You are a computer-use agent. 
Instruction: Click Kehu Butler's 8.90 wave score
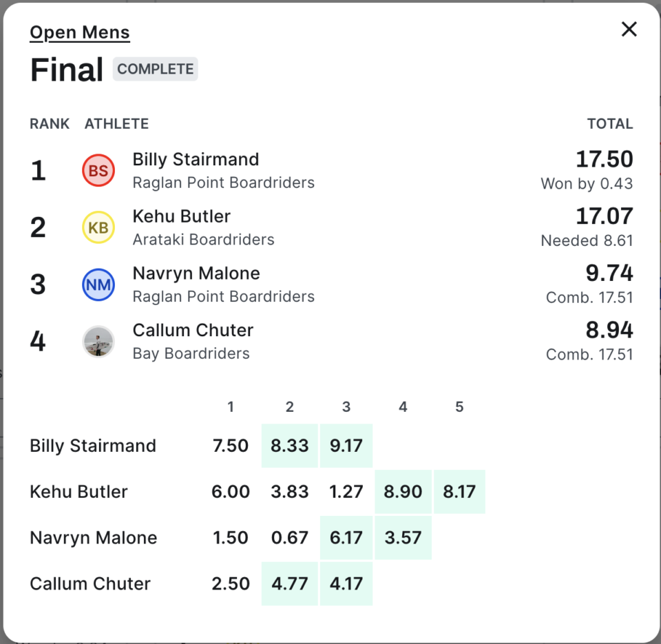click(x=403, y=492)
